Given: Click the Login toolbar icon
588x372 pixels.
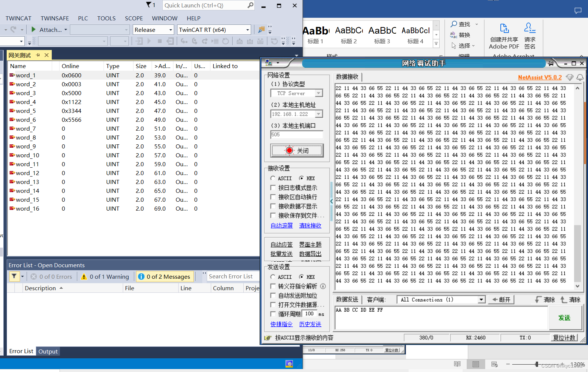Looking at the screenshot, I should (139, 41).
